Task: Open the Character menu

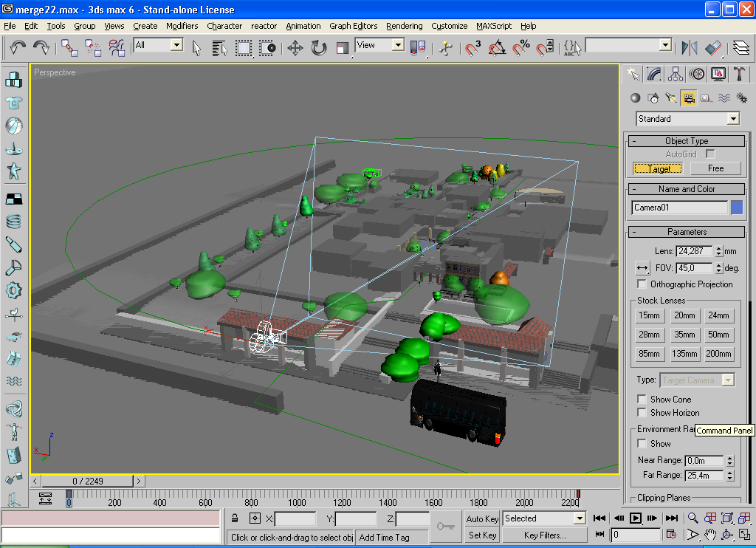Action: coord(224,26)
